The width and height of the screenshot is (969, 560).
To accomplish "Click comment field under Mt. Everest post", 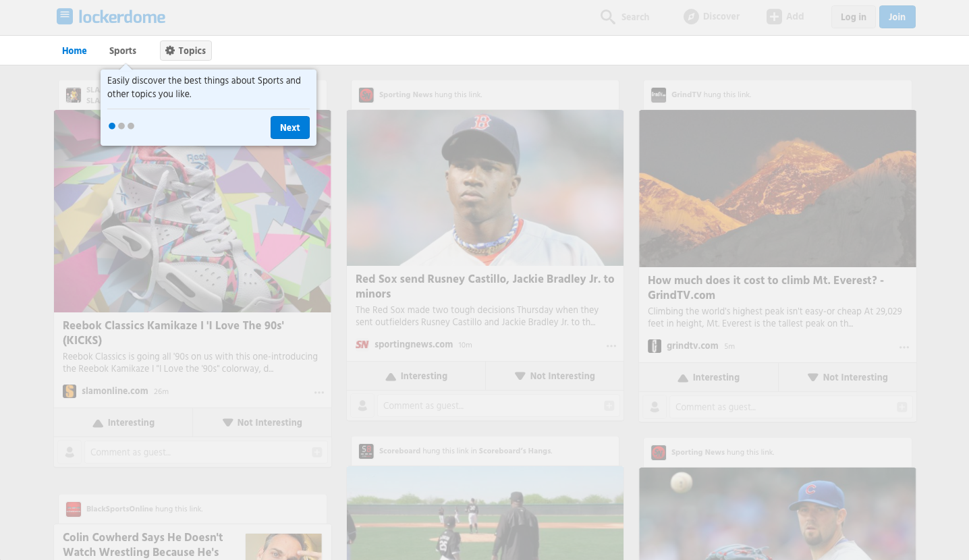I will coord(791,407).
